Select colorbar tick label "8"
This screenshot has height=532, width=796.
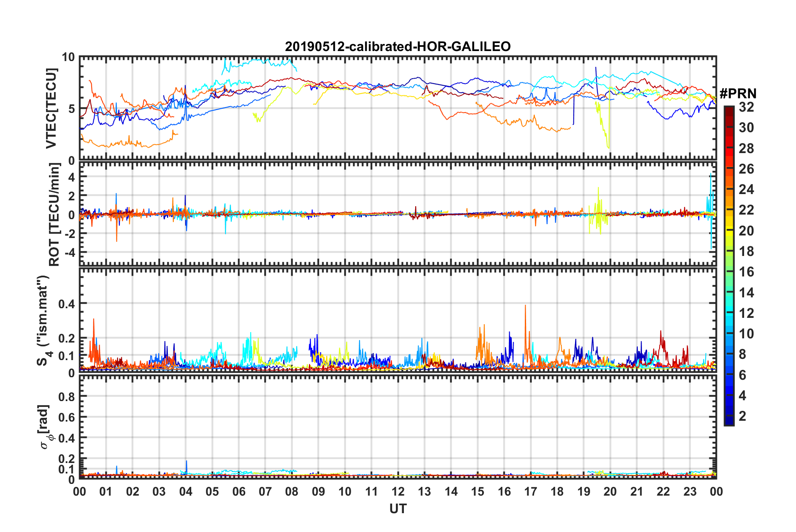pos(742,354)
